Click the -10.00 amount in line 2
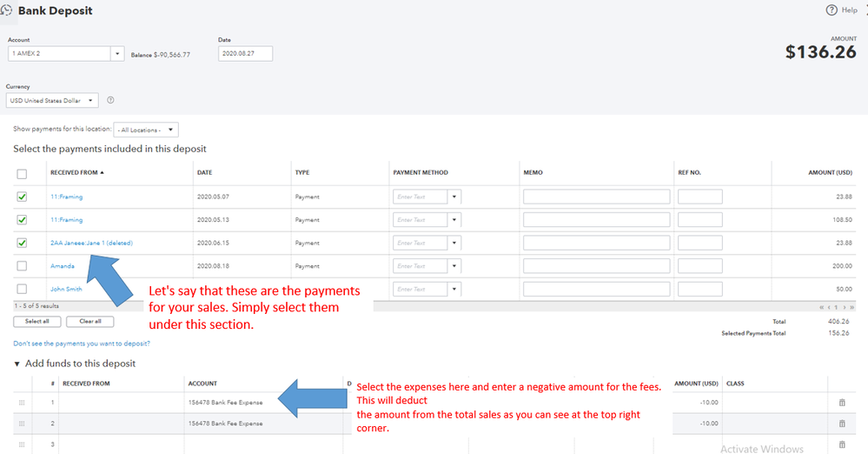This screenshot has height=454, width=868. point(709,424)
